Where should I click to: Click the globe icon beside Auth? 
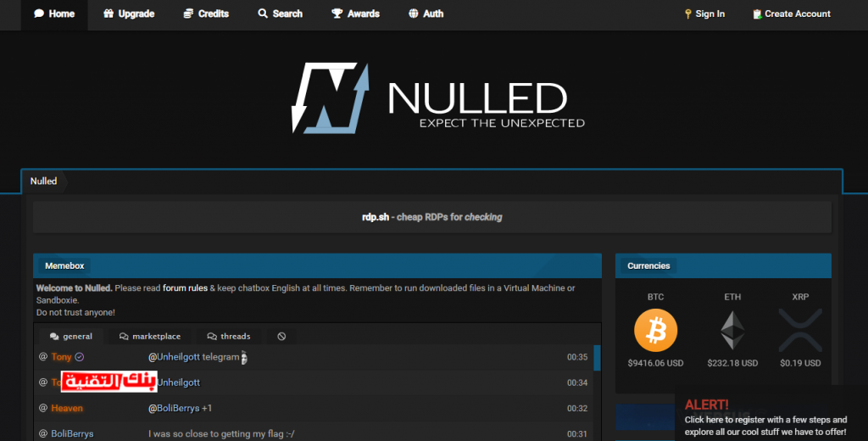[414, 14]
